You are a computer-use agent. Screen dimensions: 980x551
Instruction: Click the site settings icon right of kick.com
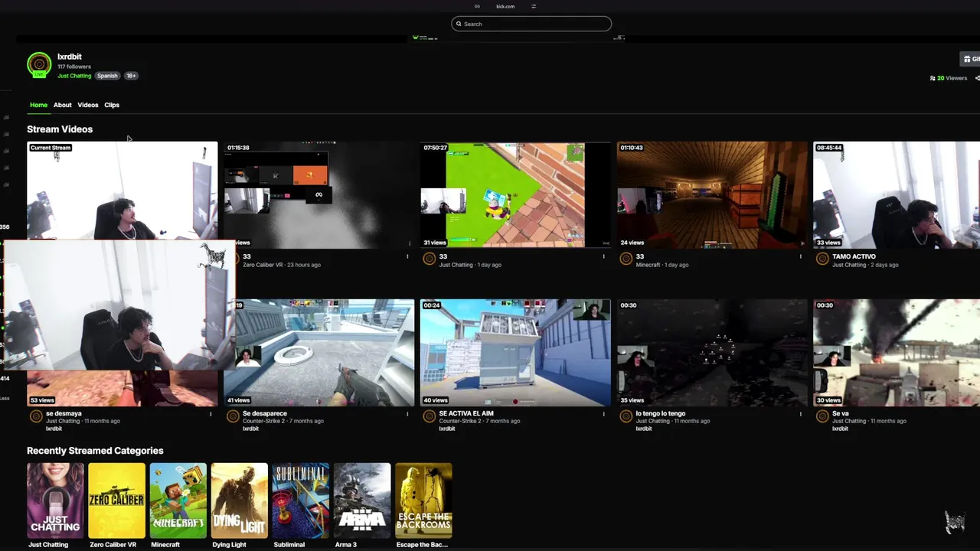pos(534,6)
